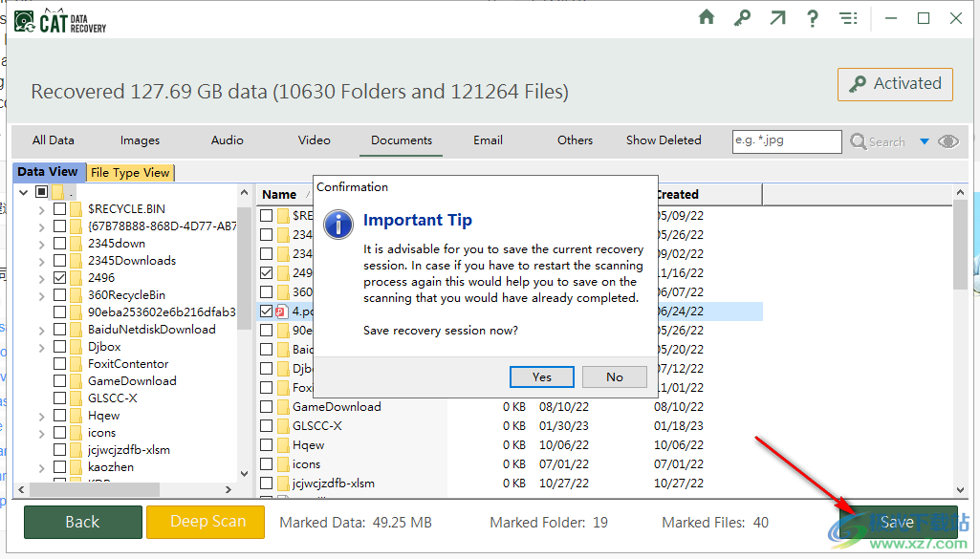
Task: Click the kaozhen folder icon in tree
Action: [76, 467]
